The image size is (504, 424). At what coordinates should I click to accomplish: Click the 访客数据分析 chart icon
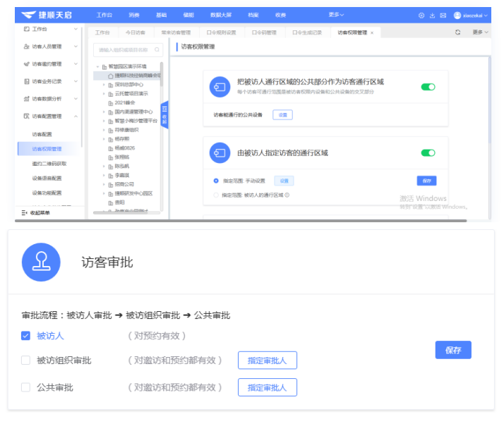click(x=26, y=99)
